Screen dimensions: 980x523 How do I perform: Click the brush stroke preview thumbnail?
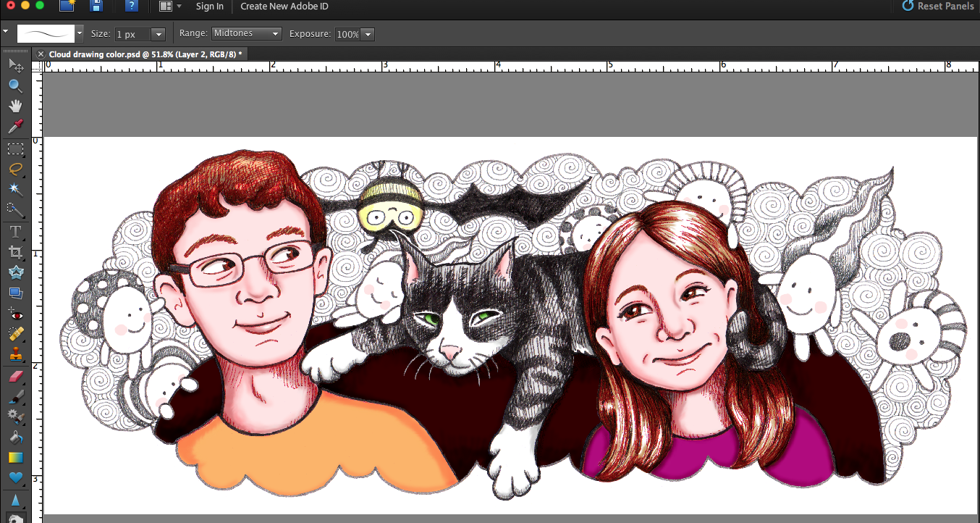point(46,34)
